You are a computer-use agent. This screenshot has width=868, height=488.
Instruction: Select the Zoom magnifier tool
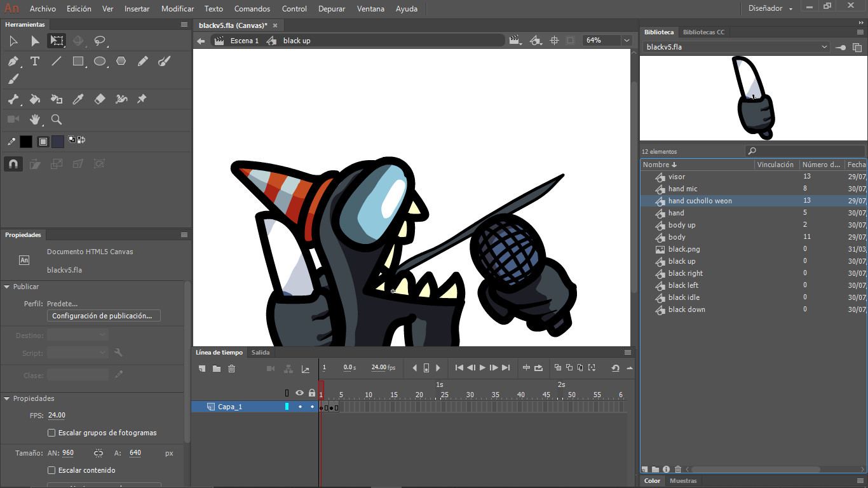point(57,119)
